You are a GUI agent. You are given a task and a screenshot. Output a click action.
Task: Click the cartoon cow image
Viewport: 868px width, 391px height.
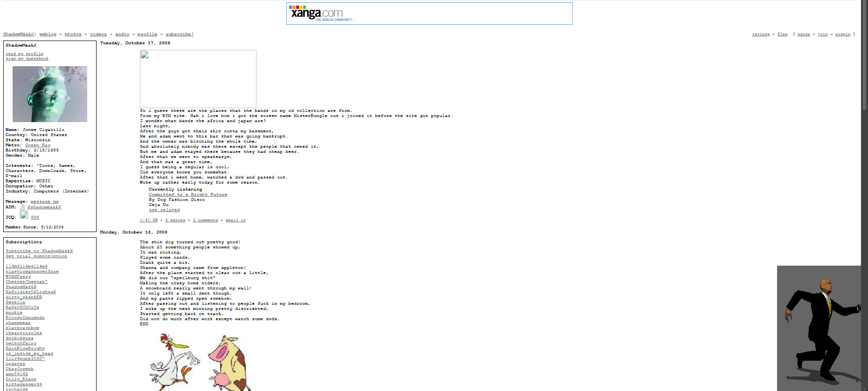pyautogui.click(x=229, y=363)
